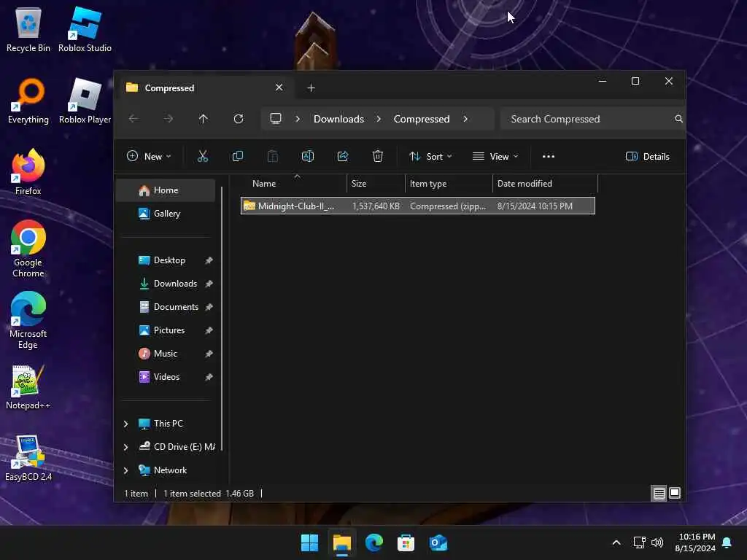Select EasyBCD 2.4 desktop shortcut
This screenshot has height=560, width=747.
point(28,459)
